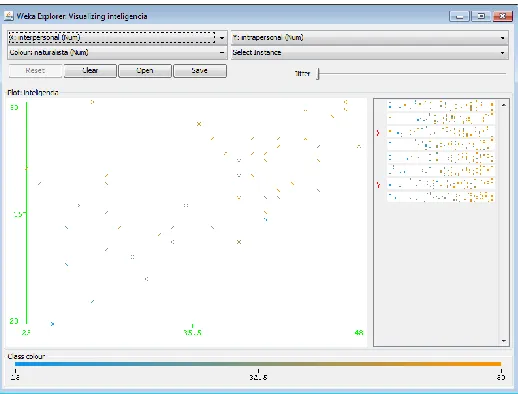Image resolution: width=518 pixels, height=394 pixels.
Task: Click the Open button
Action: click(x=145, y=71)
